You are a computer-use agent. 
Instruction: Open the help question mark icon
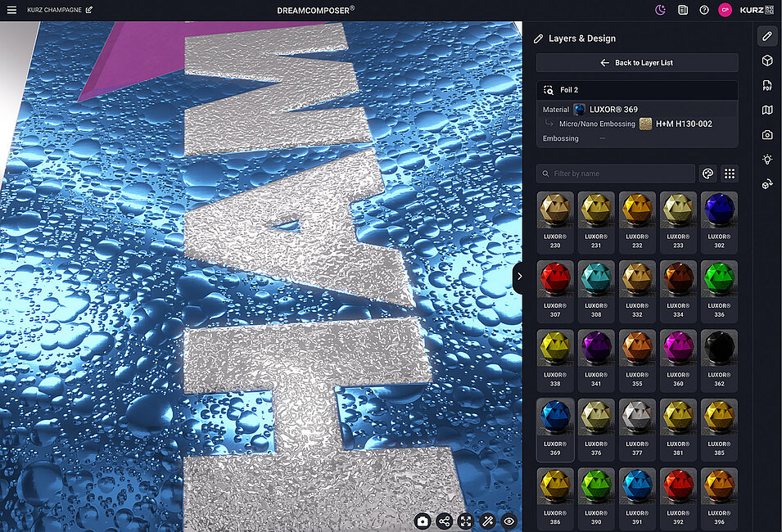704,10
